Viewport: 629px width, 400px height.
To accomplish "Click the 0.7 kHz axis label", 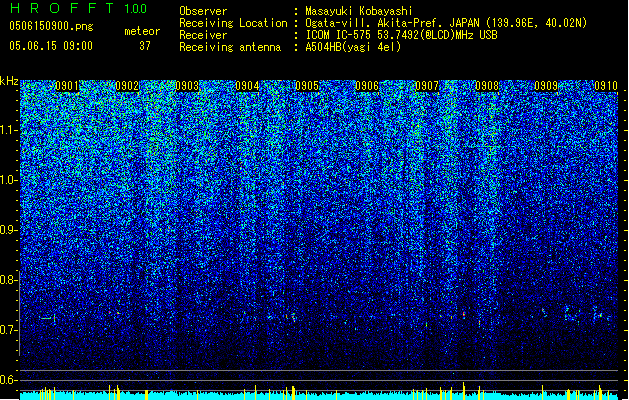I will click(x=7, y=330).
